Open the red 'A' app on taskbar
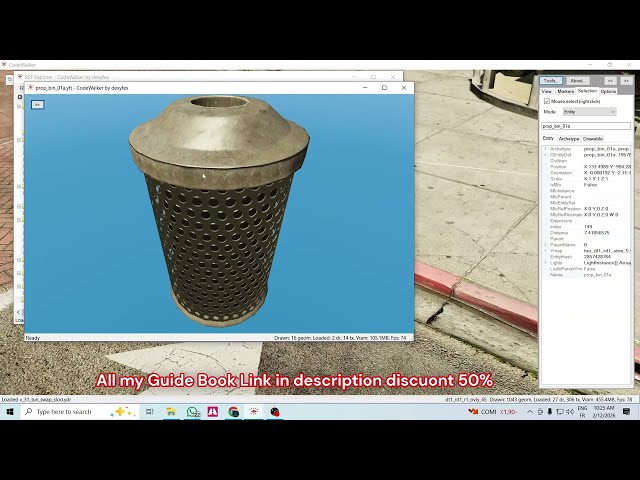The height and width of the screenshot is (480, 640). [x=213, y=412]
